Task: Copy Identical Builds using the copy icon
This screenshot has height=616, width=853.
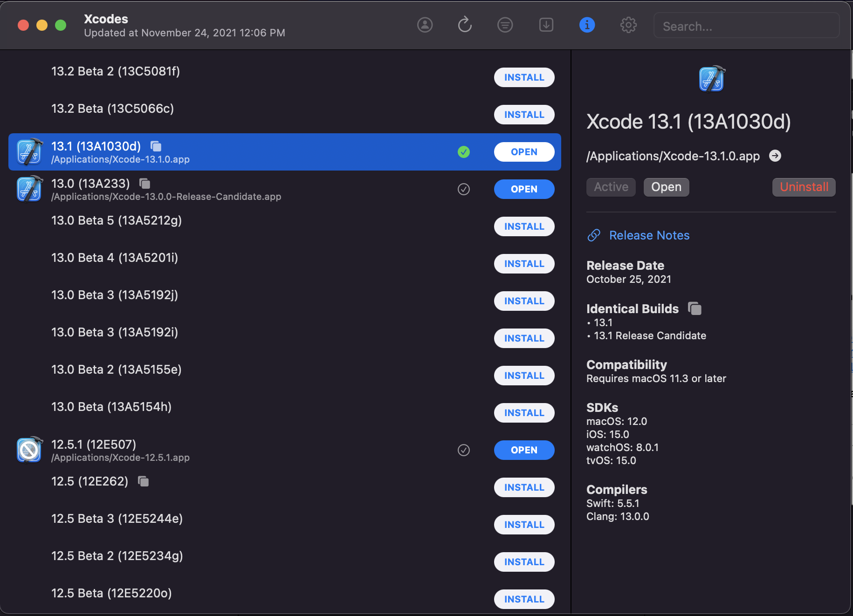Action: pyautogui.click(x=695, y=308)
